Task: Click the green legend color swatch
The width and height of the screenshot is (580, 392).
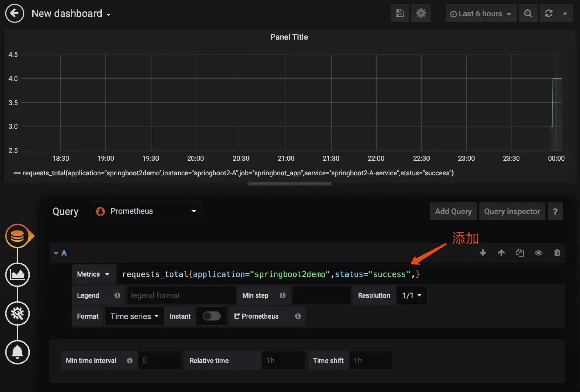Action: tap(17, 173)
